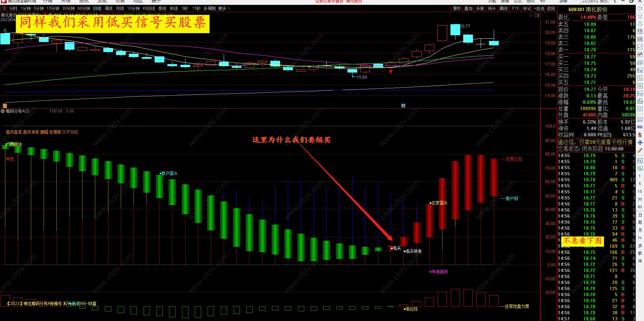This screenshot has height=321, width=644.
Task: Click the 多股 multi-stock button
Action: coord(480,8)
